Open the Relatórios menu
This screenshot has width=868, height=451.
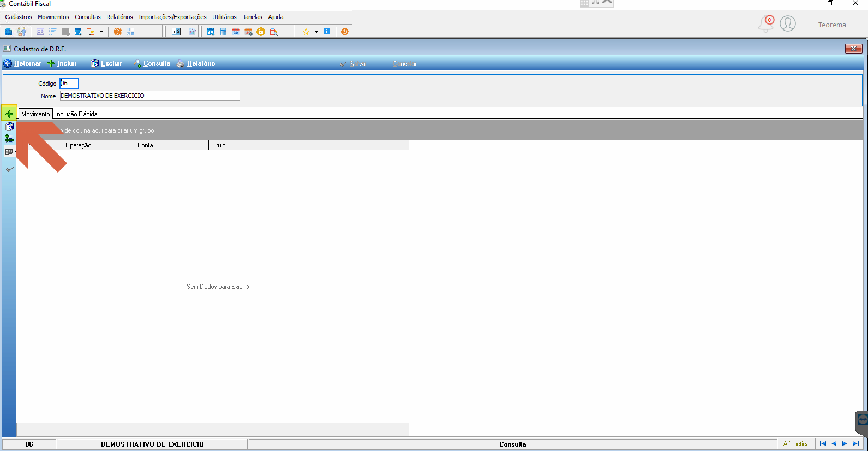[x=119, y=17]
